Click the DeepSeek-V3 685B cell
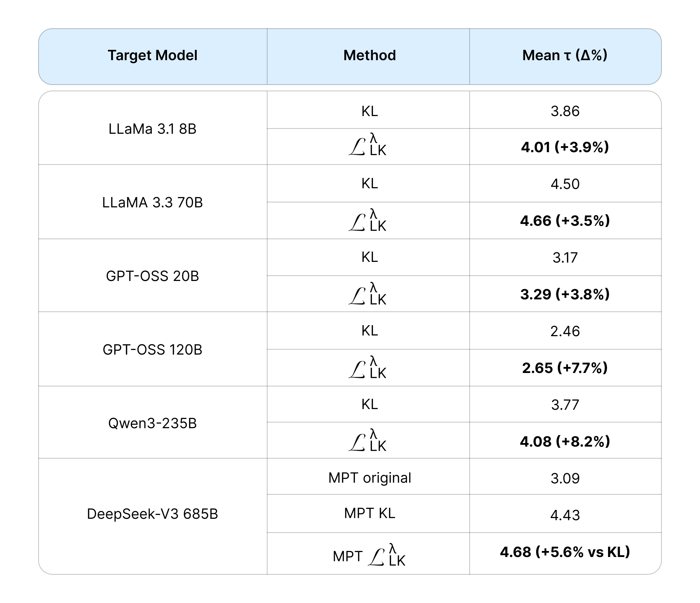Screen dimensions: 700x603 (153, 514)
